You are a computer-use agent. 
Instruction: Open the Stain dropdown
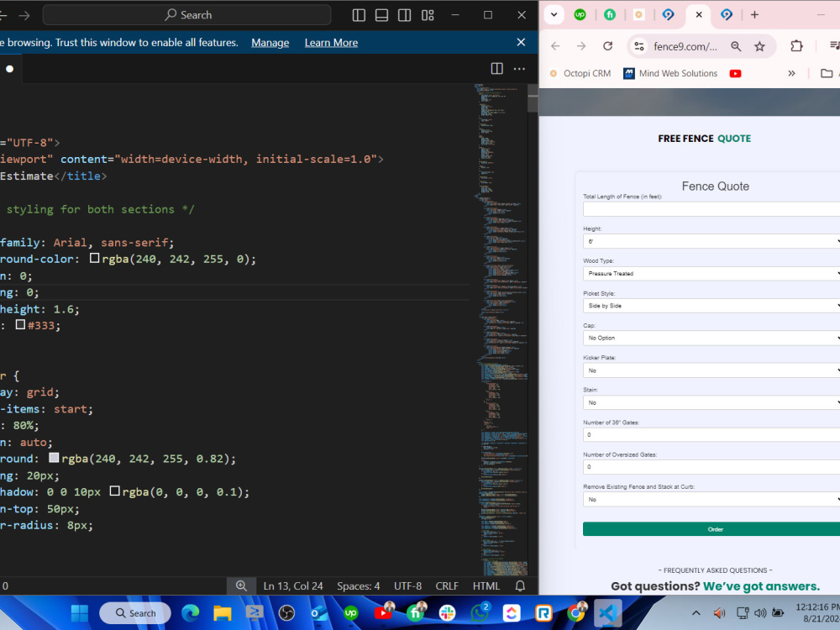[711, 402]
